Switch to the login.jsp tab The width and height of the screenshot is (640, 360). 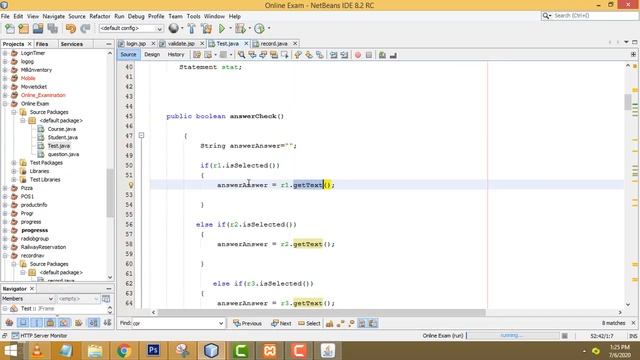pos(136,43)
